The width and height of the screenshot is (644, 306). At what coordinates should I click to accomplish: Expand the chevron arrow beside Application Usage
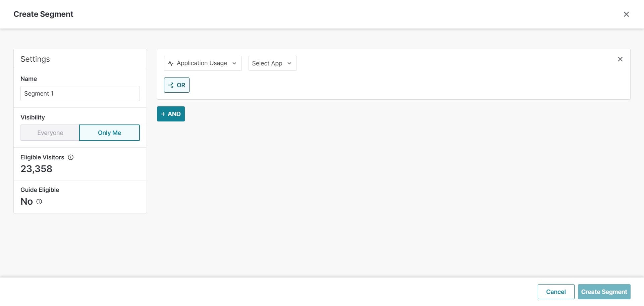click(234, 63)
